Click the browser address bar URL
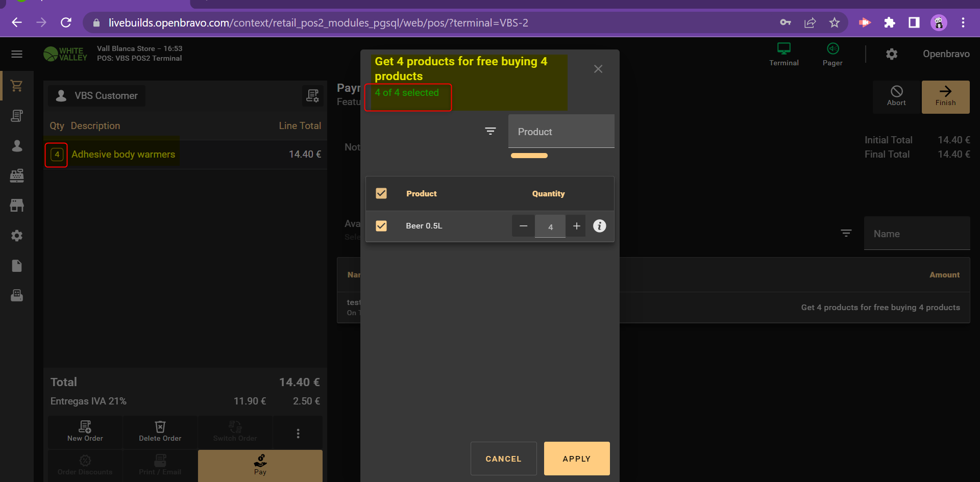The height and width of the screenshot is (482, 980). pyautogui.click(x=318, y=22)
